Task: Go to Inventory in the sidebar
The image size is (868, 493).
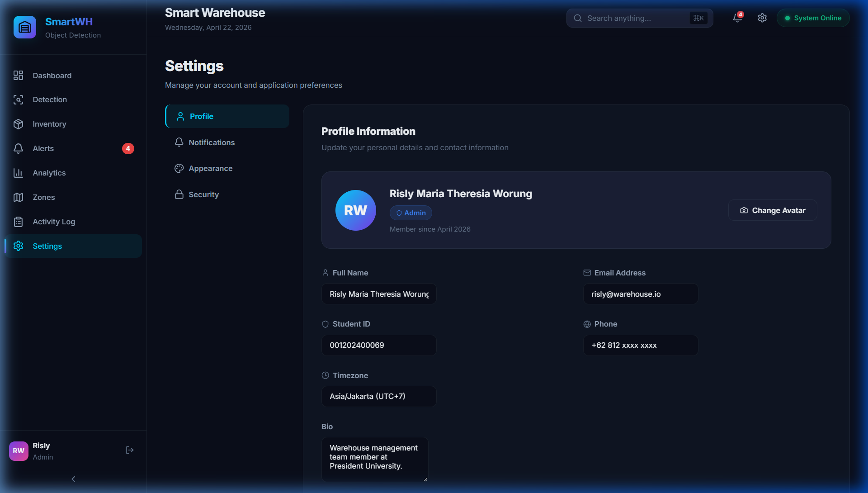Action: [x=49, y=124]
